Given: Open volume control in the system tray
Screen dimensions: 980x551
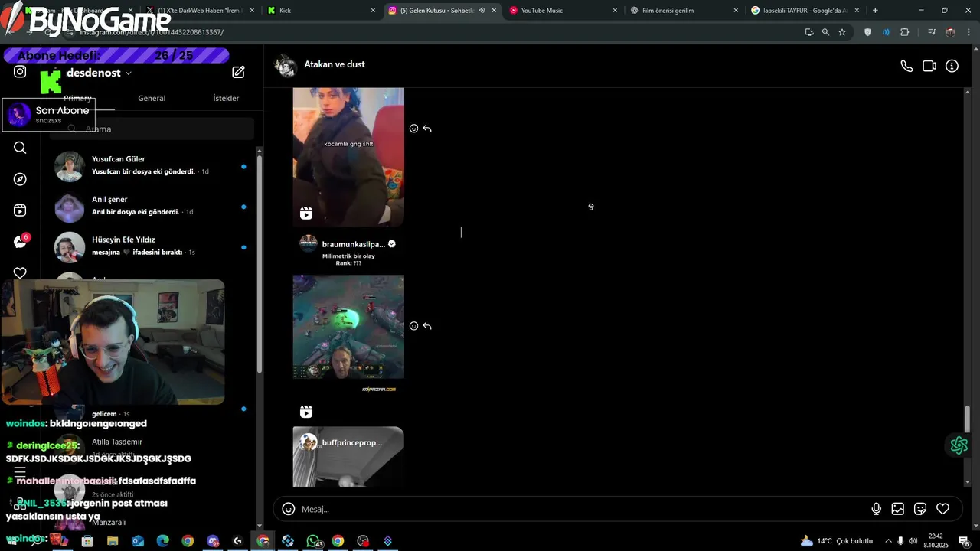Looking at the screenshot, I should 913,541.
